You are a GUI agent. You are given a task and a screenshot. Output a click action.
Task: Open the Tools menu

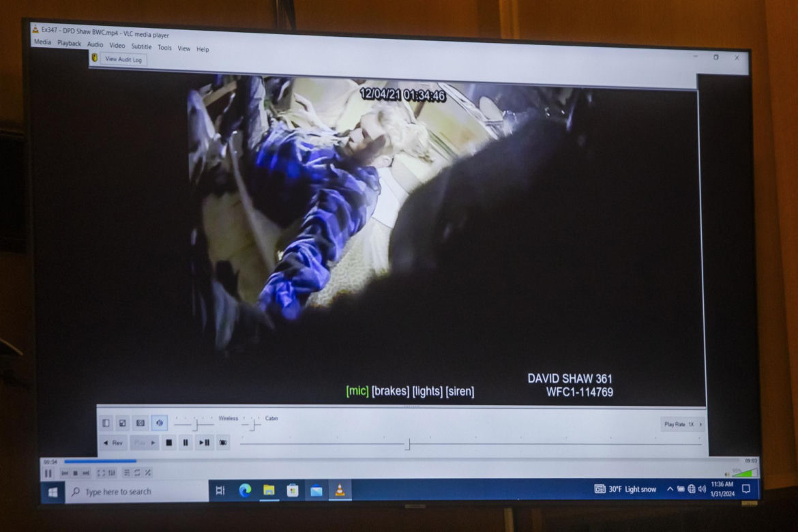[164, 47]
